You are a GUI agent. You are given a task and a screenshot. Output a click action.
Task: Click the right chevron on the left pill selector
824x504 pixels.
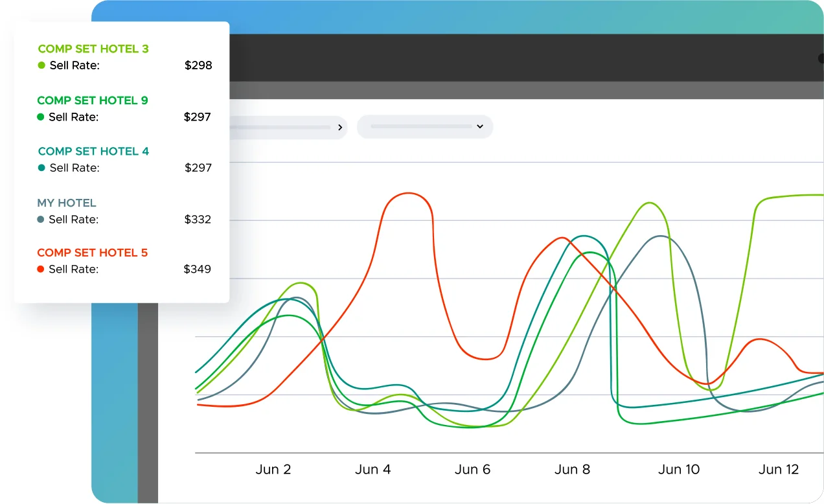coord(340,128)
